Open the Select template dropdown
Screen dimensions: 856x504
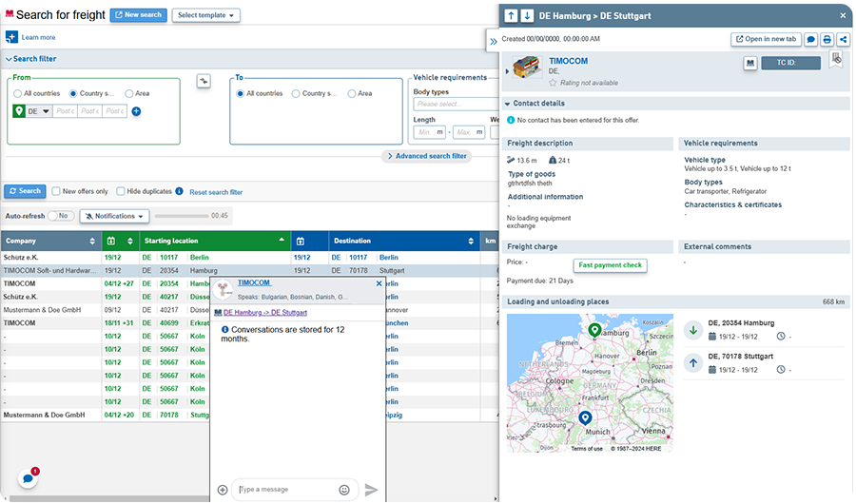coord(205,15)
